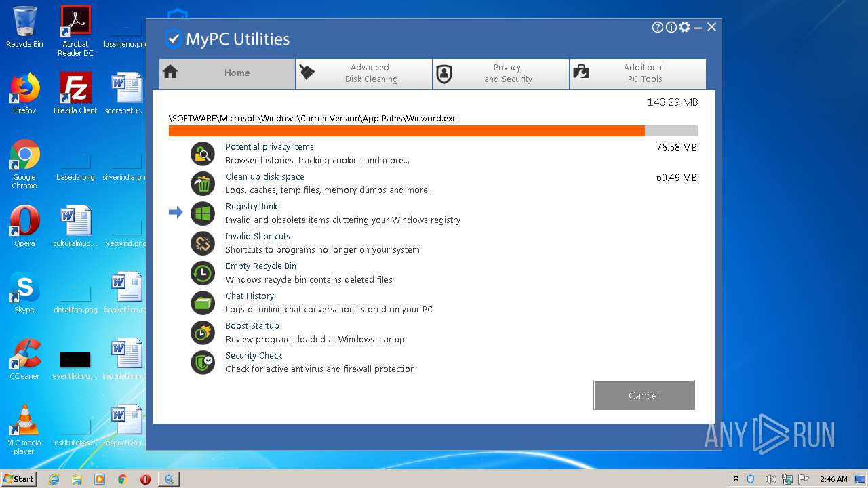868x488 pixels.
Task: Open Skype desktop shortcut
Action: tap(24, 293)
